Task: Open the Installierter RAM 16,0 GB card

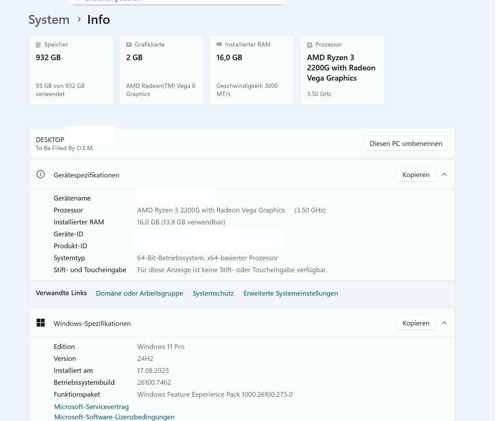Action: tap(252, 70)
